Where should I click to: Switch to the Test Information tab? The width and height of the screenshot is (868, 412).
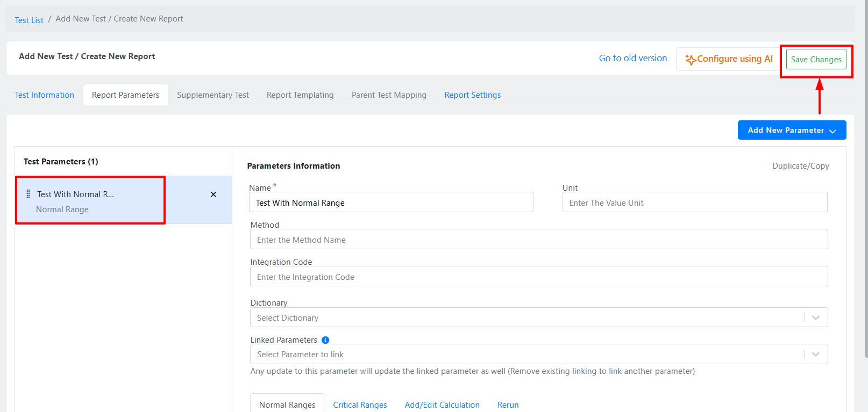pos(45,95)
